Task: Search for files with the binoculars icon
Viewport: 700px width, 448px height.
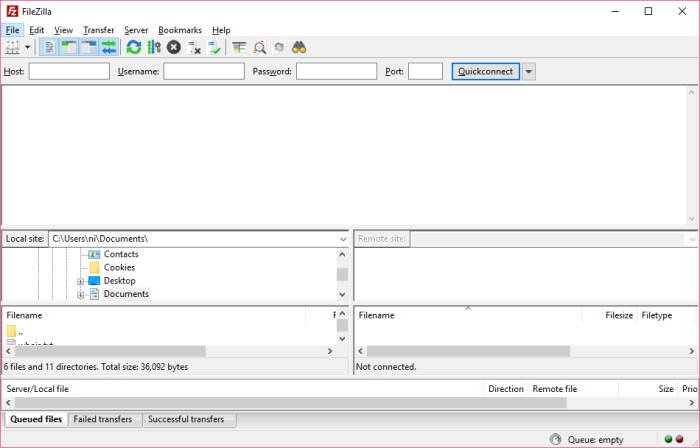Action: click(x=299, y=47)
